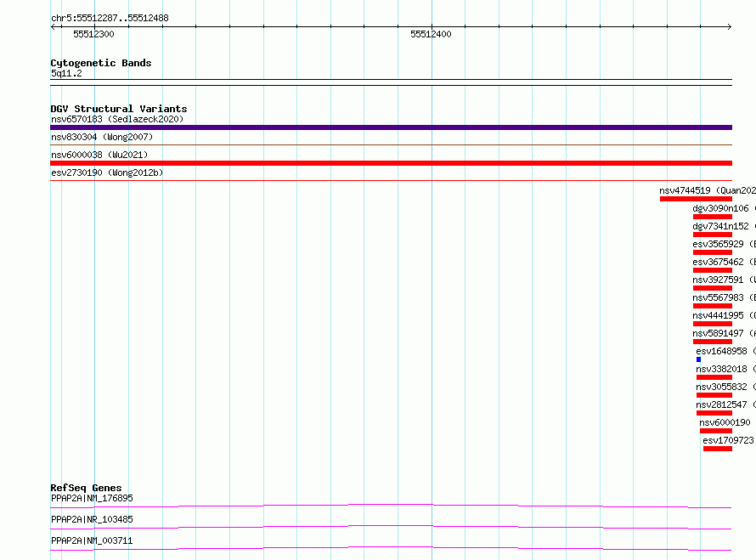Click the small blue esv1648958 marker
The width and height of the screenshot is (756, 560).
(x=698, y=359)
